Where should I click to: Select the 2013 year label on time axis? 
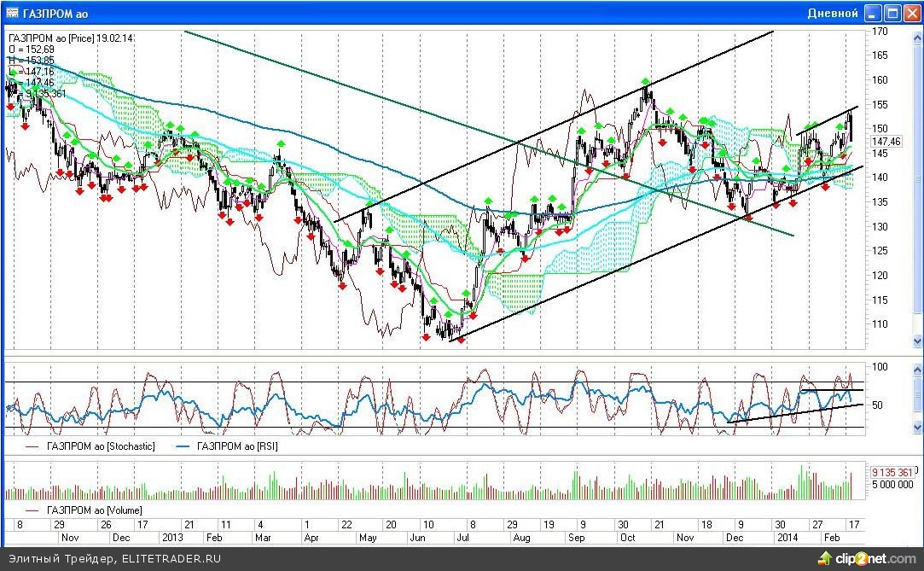(172, 539)
